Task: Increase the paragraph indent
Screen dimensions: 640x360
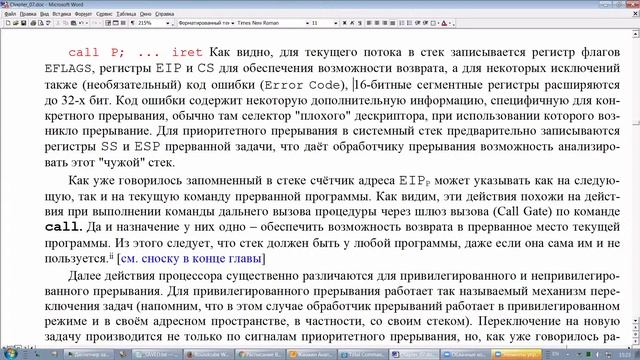Action: tap(424, 23)
